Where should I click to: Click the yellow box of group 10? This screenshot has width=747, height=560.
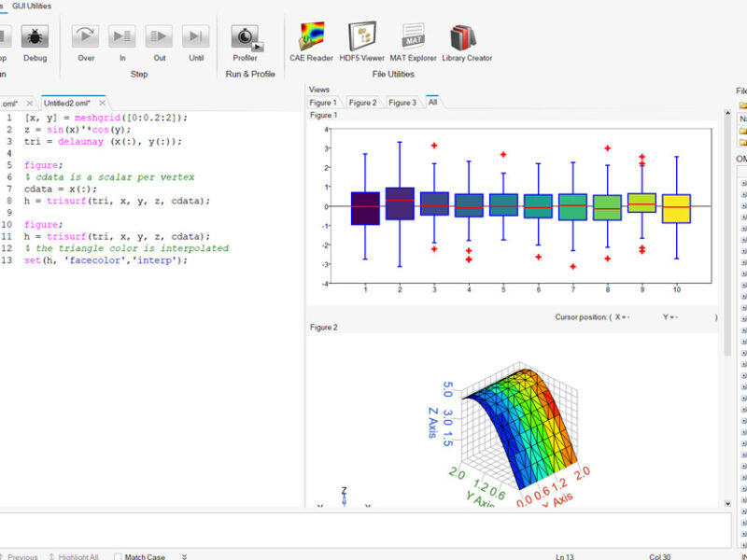click(676, 208)
